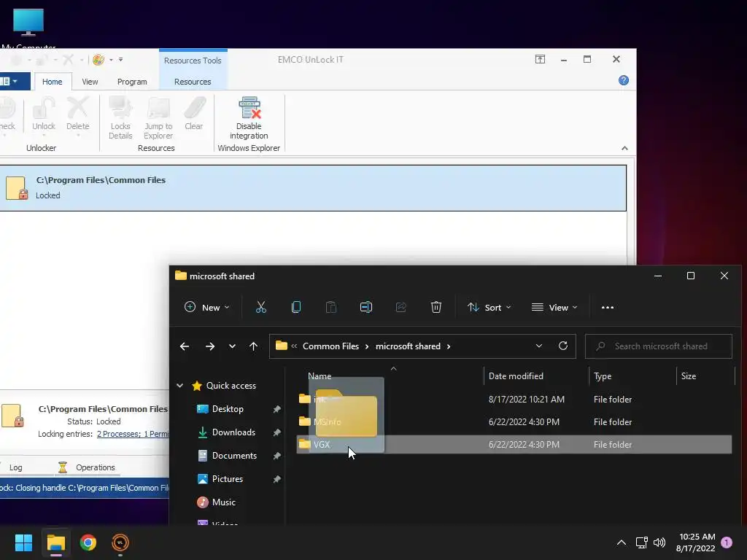Image resolution: width=747 pixels, height=560 pixels.
Task: Go forward in File Explorer
Action: tap(209, 346)
